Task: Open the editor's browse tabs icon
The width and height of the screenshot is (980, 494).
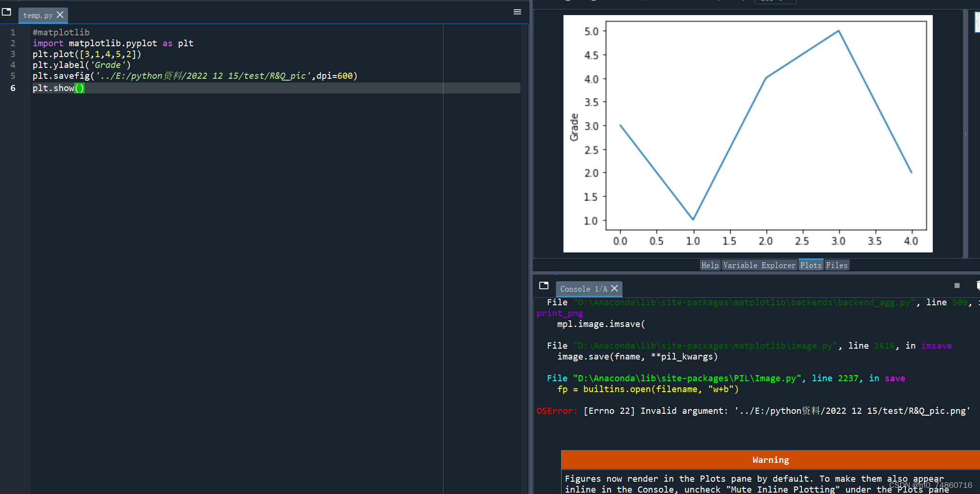Action: click(x=7, y=12)
